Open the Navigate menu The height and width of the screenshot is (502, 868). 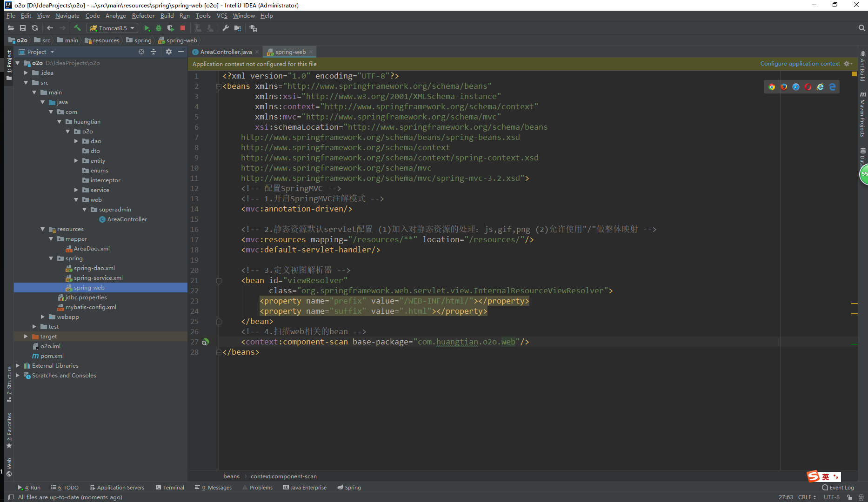click(67, 16)
